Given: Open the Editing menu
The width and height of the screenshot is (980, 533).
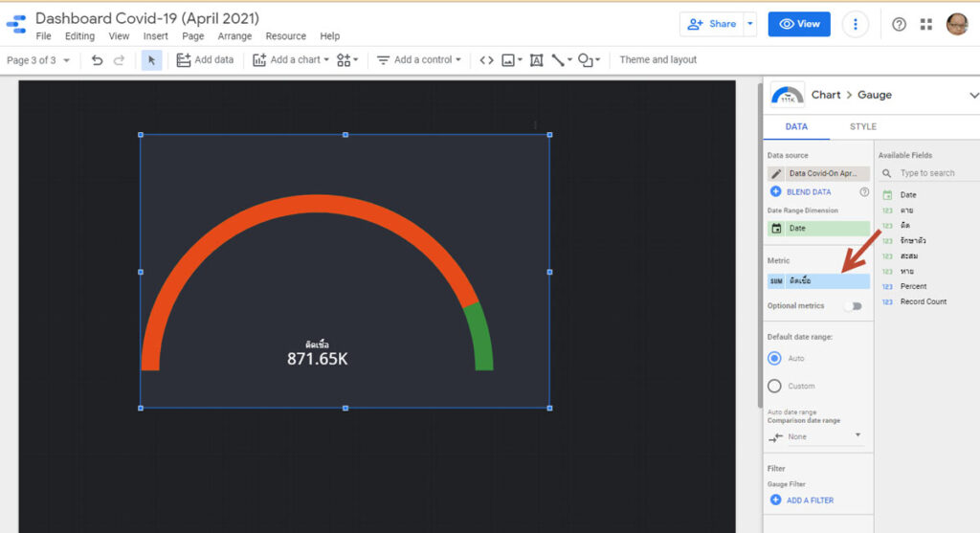Looking at the screenshot, I should (80, 36).
